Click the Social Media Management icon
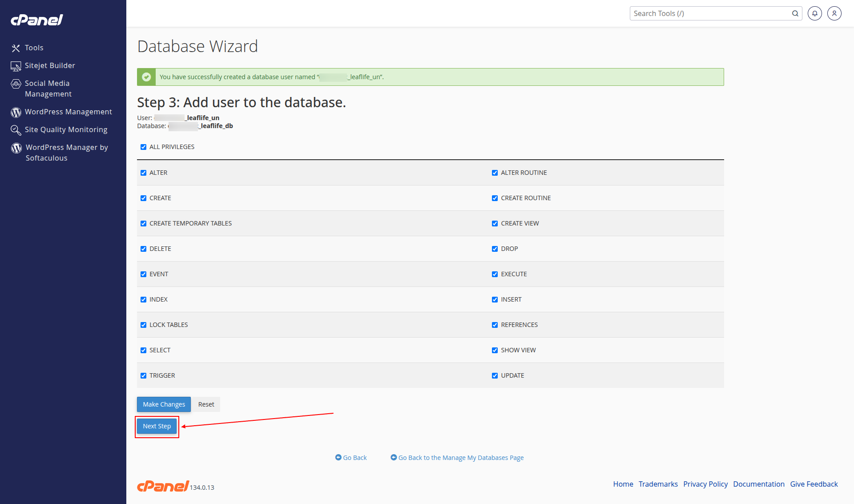The image size is (854, 504). 16,84
